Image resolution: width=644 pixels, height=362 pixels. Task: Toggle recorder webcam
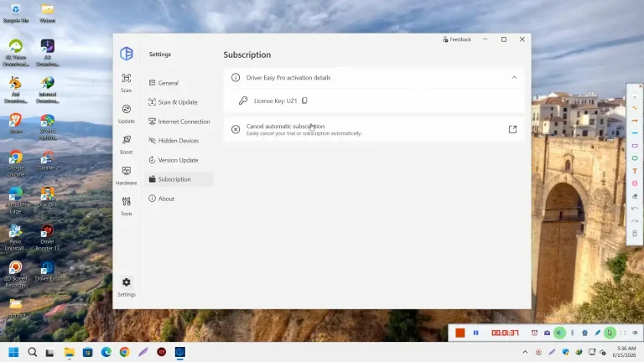(x=584, y=333)
